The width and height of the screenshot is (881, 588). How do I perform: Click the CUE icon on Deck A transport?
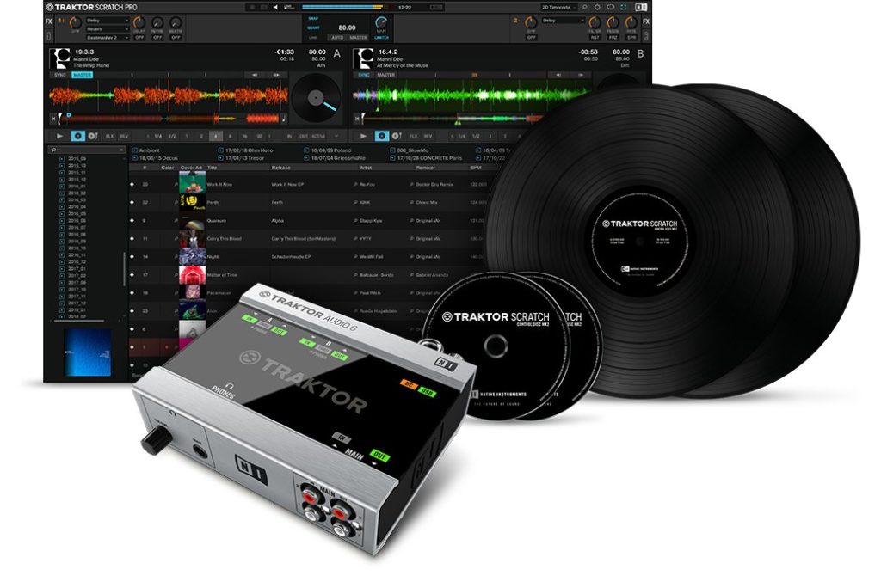[x=77, y=136]
